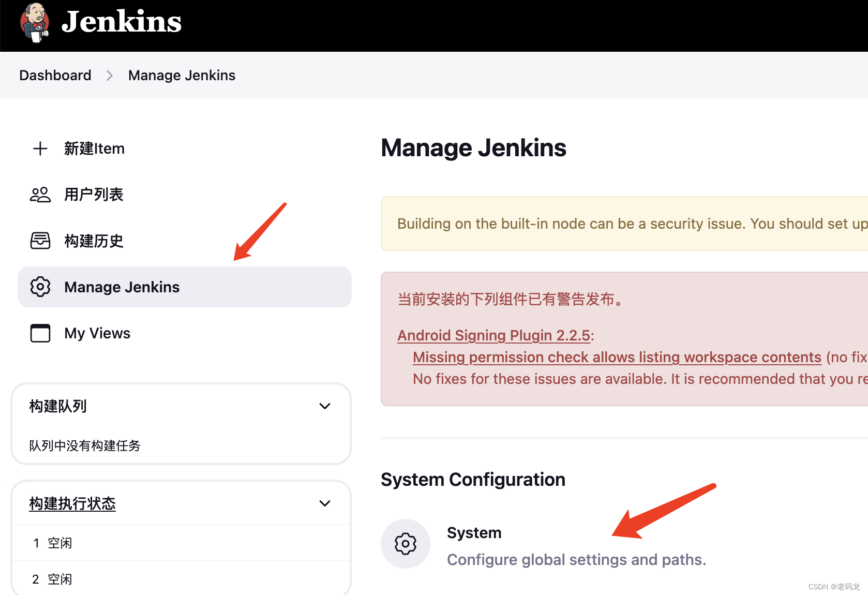This screenshot has height=595, width=868.
Task: Open the System configuration entry
Action: (474, 533)
